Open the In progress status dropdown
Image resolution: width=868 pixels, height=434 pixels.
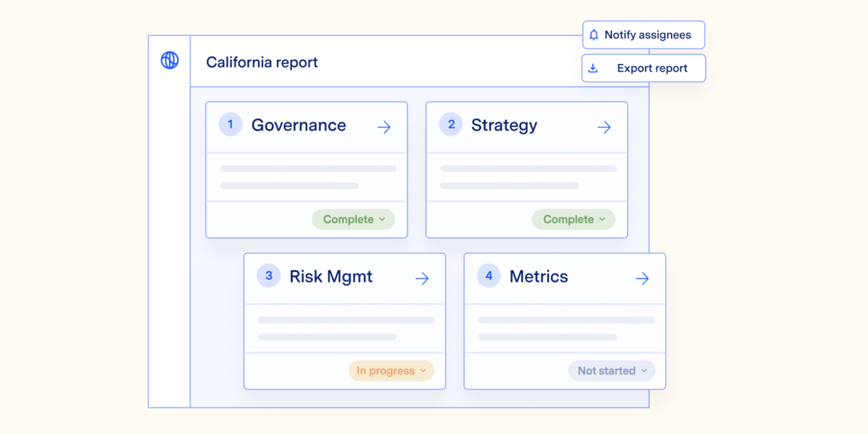(391, 371)
